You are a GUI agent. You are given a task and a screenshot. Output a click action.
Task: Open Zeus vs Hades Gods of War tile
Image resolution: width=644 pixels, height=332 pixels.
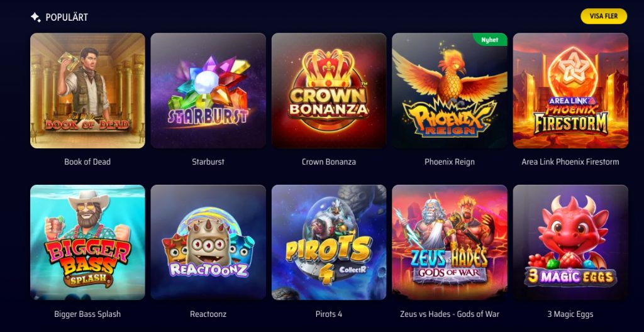pyautogui.click(x=450, y=243)
